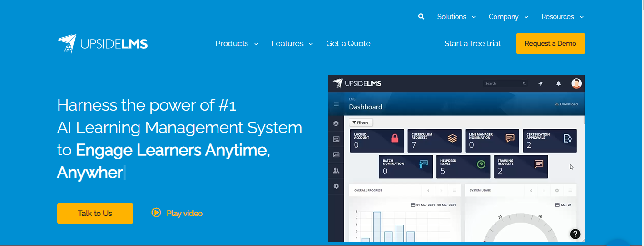Viewport: 644px width, 246px height.
Task: Click the calendar icon next to Mar 21
Action: [558, 205]
